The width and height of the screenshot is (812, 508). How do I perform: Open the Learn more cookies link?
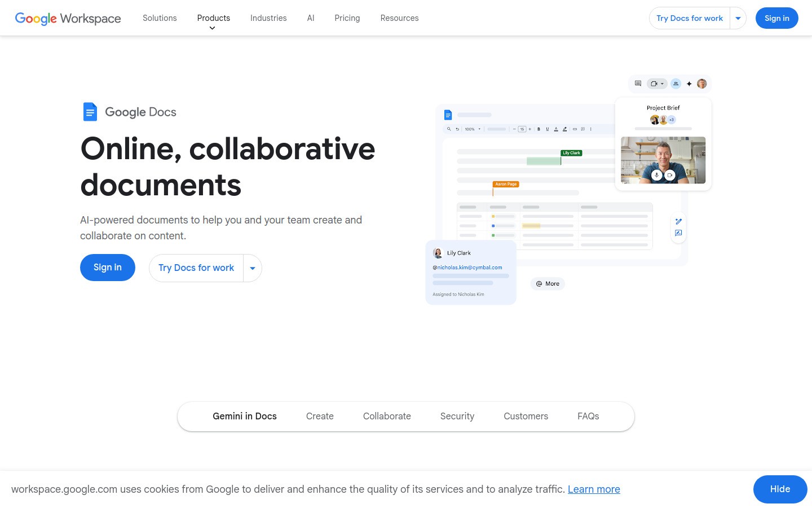click(594, 489)
